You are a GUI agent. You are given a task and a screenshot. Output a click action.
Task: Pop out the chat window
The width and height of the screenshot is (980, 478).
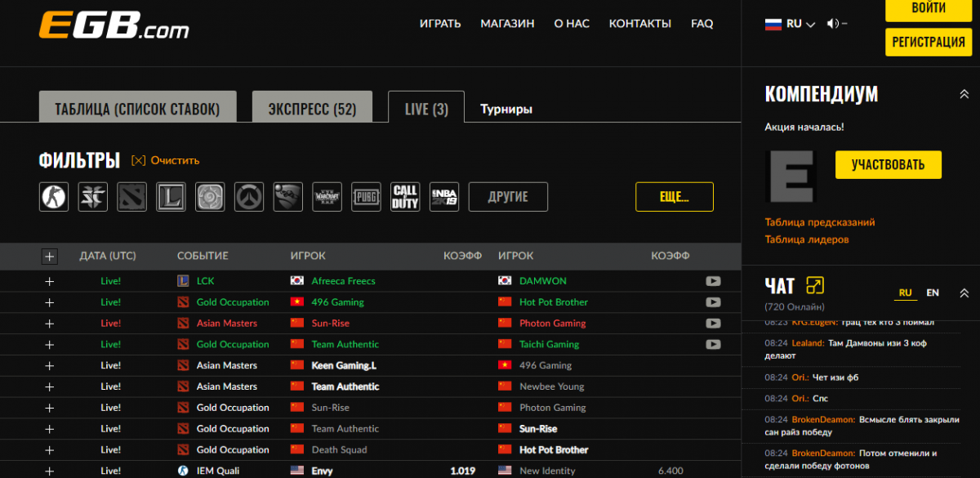tap(815, 285)
